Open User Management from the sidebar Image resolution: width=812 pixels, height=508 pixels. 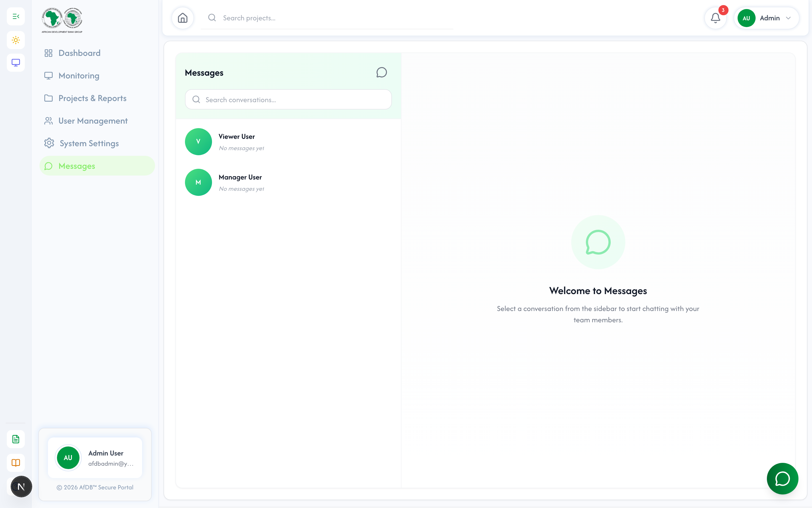click(x=97, y=121)
